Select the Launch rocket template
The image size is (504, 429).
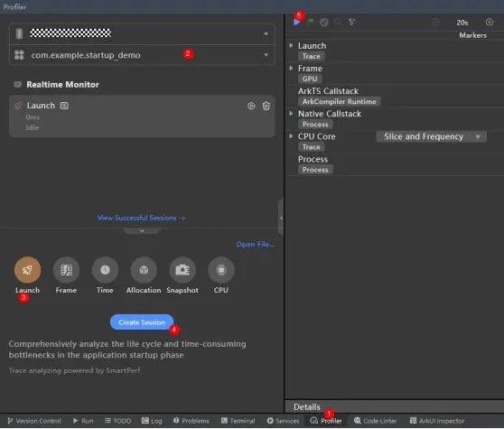coord(28,270)
